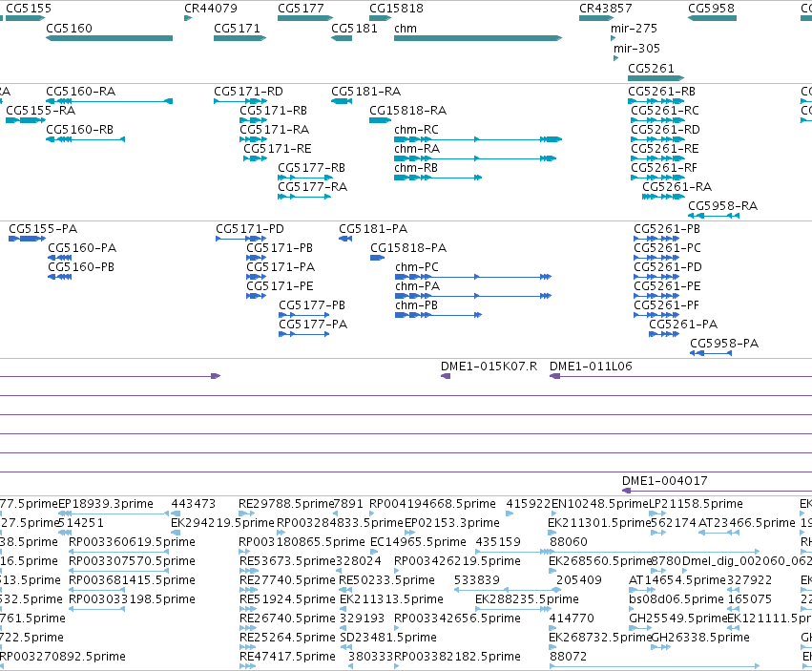Select the chm gene label in top track
812x671 pixels.
coord(405,29)
